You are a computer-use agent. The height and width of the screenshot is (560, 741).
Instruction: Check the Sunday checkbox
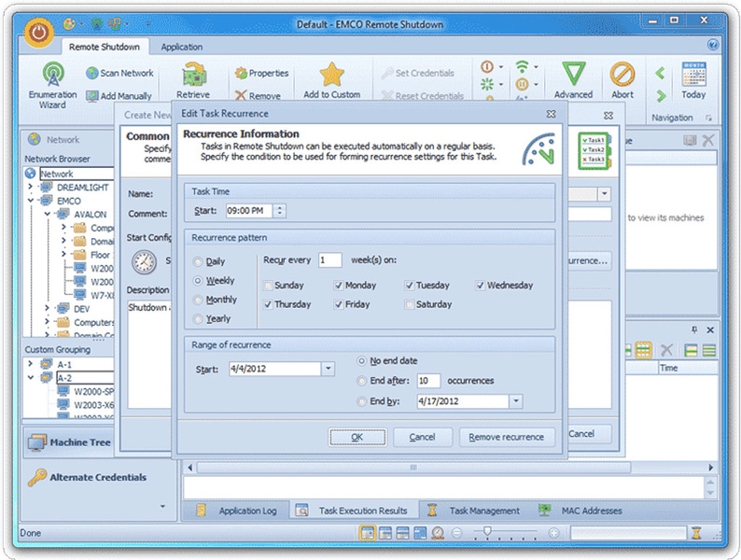[269, 286]
